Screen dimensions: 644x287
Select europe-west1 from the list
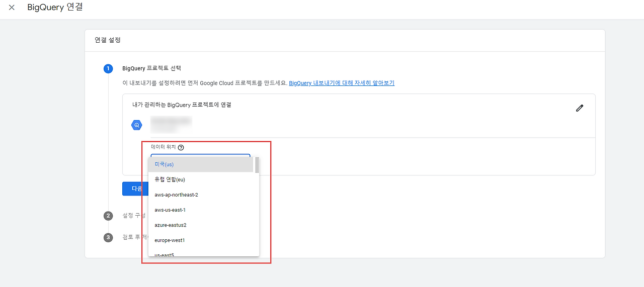click(201, 240)
